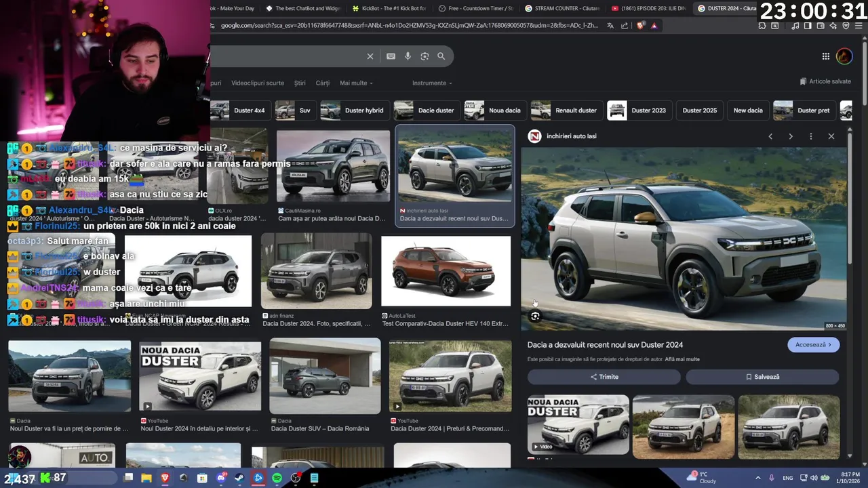This screenshot has width=868, height=488.
Task: Select the Noua dacia filter chip
Action: 495,110
